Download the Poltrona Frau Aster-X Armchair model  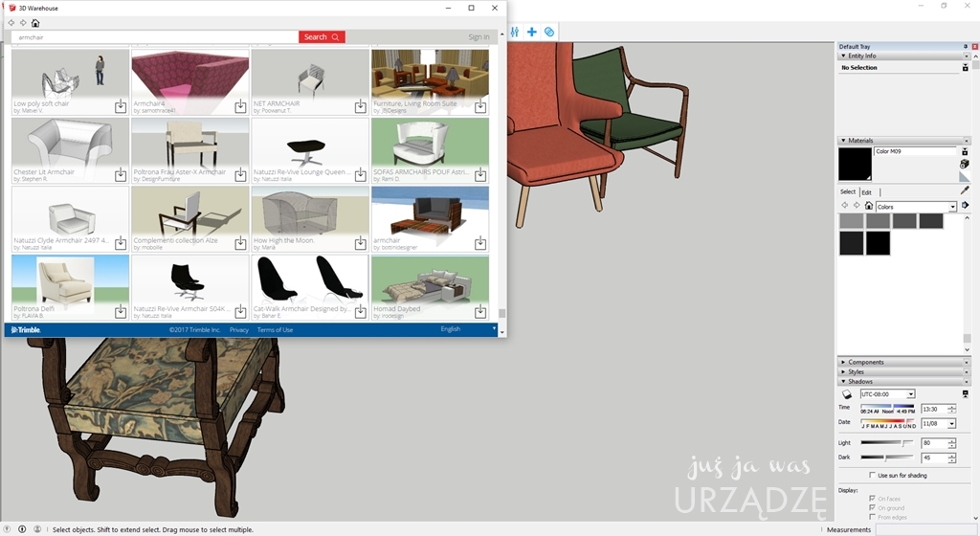[240, 175]
